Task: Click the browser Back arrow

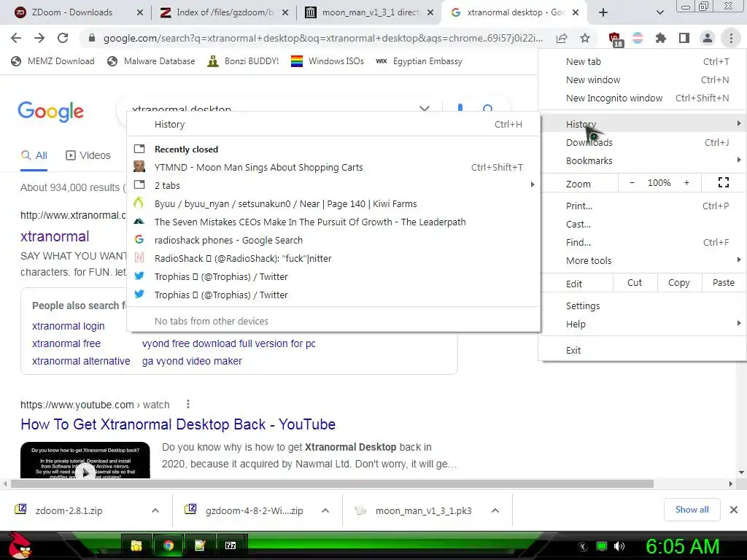Action: 16,38
